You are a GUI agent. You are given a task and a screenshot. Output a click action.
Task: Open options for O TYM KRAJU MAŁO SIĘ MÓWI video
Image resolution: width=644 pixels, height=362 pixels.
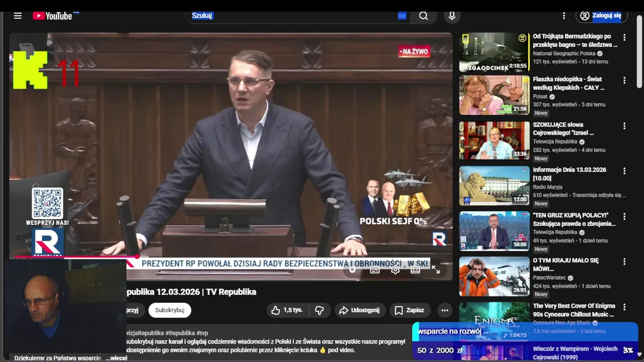[624, 261]
